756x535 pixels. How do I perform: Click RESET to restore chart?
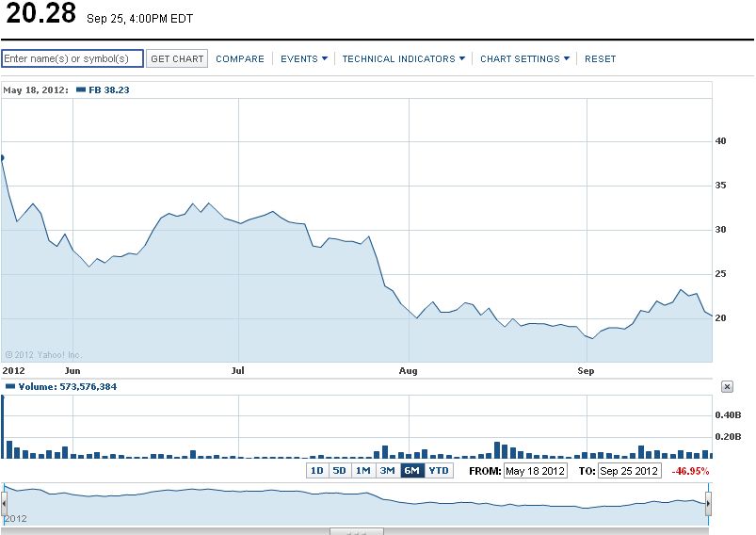click(601, 58)
